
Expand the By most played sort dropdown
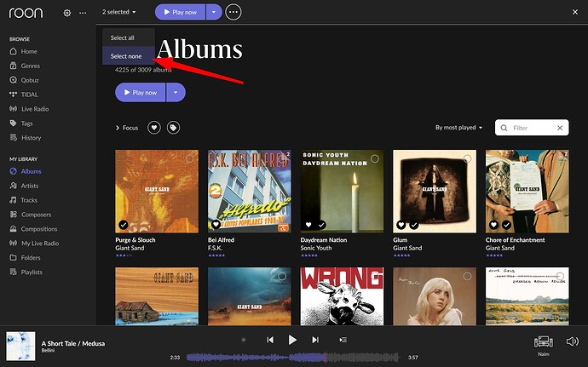point(458,128)
